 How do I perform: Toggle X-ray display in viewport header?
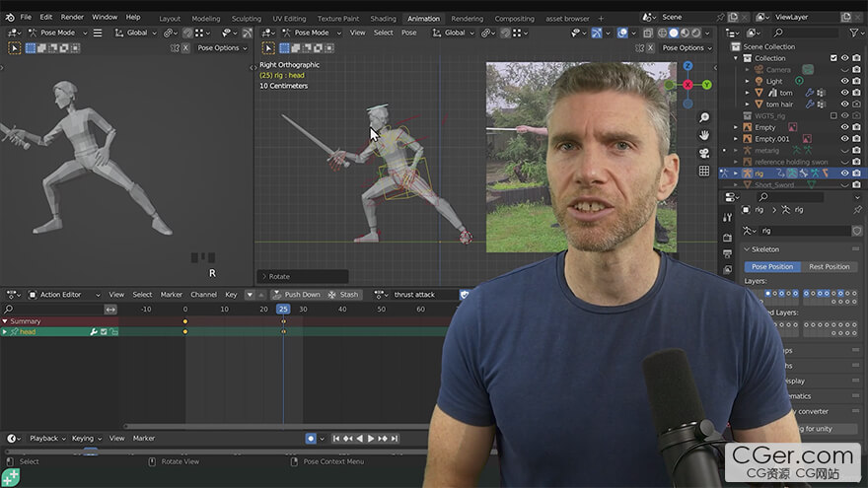(x=647, y=34)
